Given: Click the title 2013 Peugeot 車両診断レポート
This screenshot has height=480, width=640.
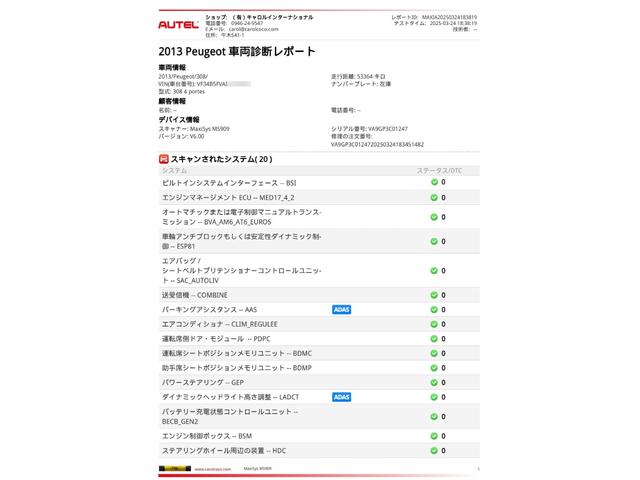Looking at the screenshot, I should [x=237, y=51].
